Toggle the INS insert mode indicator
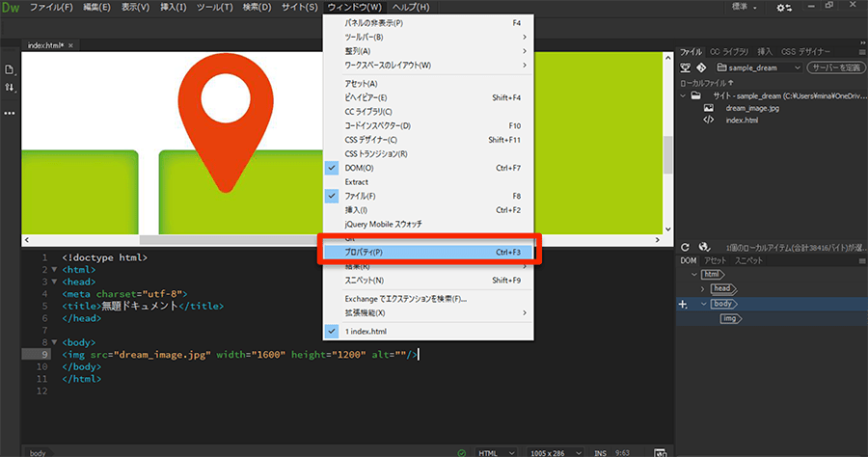 pyautogui.click(x=600, y=452)
